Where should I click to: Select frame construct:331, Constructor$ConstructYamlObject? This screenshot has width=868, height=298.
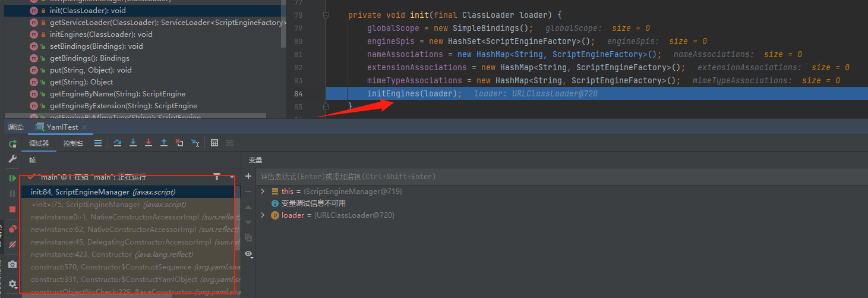[x=130, y=280]
